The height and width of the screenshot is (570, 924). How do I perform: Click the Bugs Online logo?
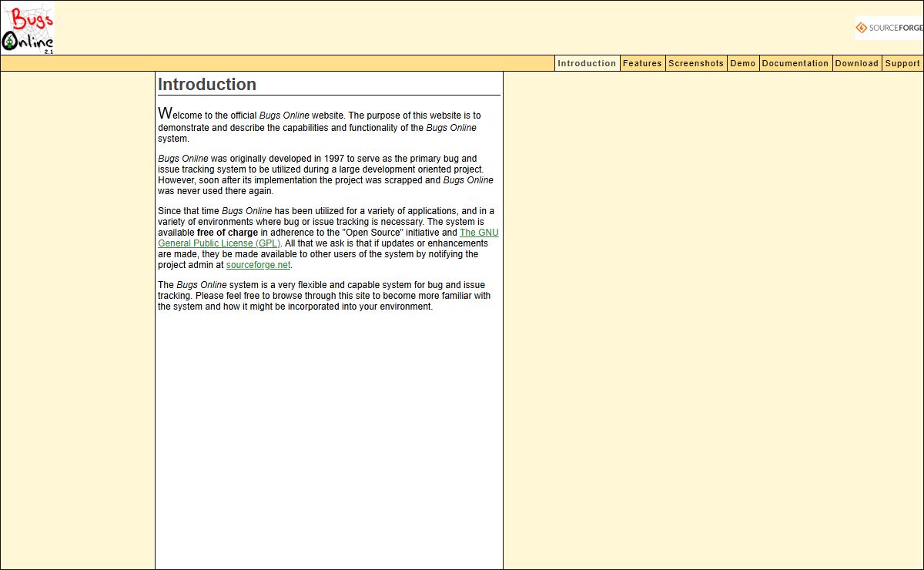coord(28,28)
